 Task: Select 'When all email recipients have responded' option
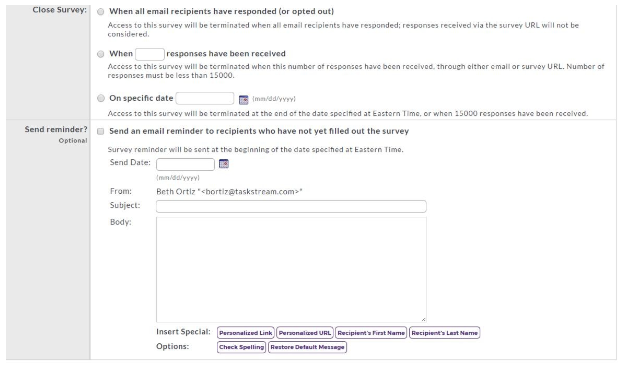tap(101, 12)
